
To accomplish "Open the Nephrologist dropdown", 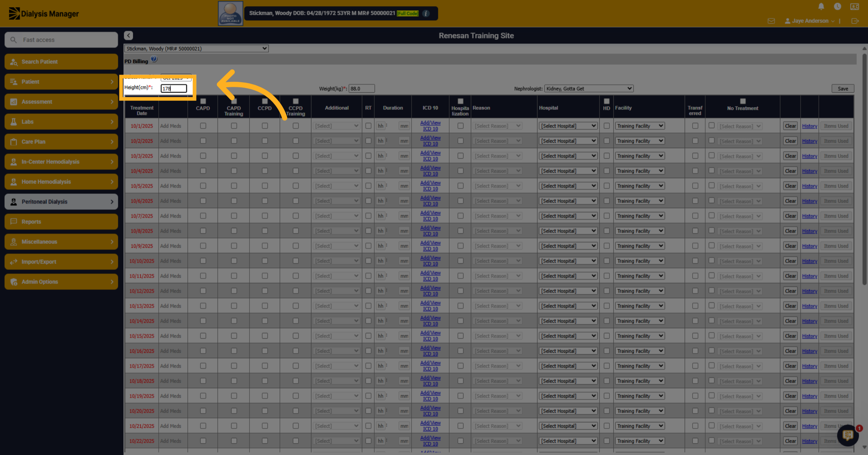I will click(x=589, y=89).
